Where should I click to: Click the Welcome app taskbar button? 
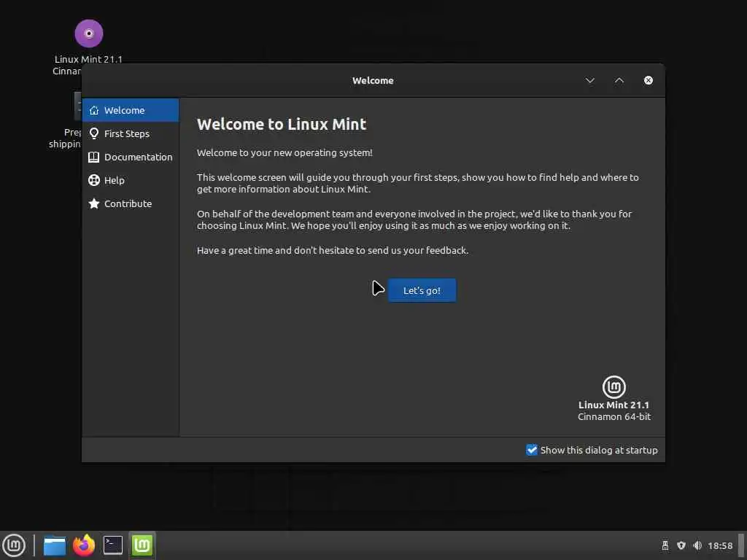(x=142, y=545)
